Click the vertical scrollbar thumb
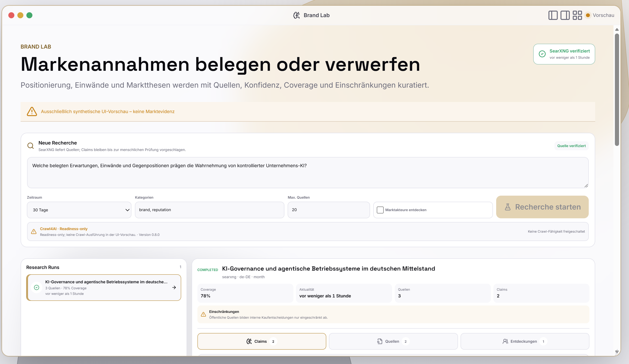629x364 pixels. pos(617,90)
